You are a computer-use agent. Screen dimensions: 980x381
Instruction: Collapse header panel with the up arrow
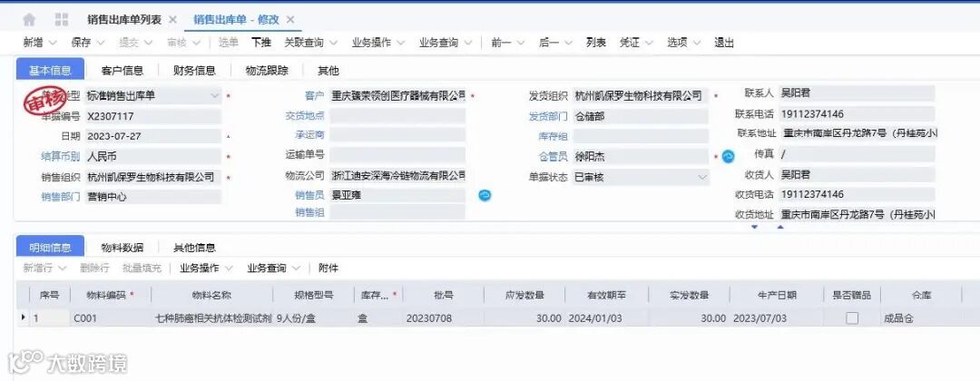tap(780, 228)
